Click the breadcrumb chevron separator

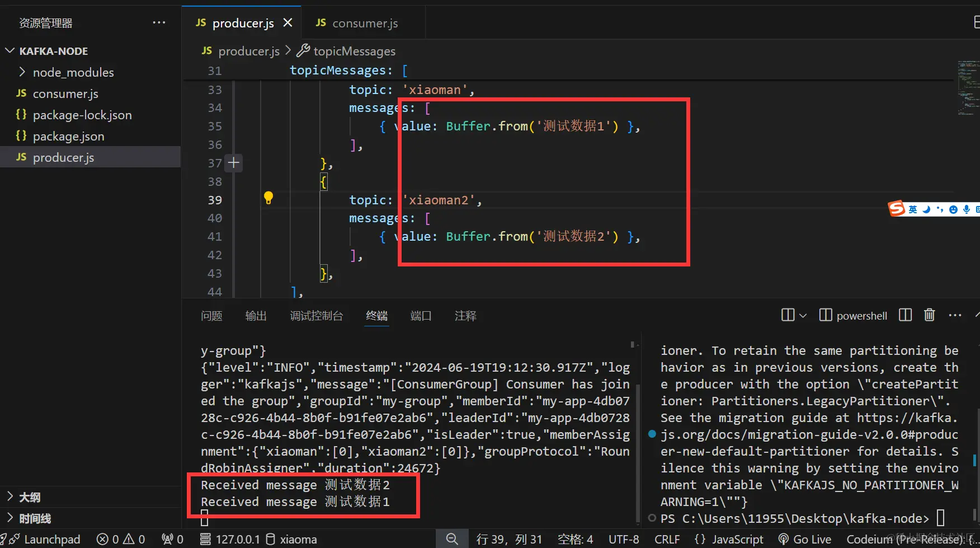pos(288,50)
